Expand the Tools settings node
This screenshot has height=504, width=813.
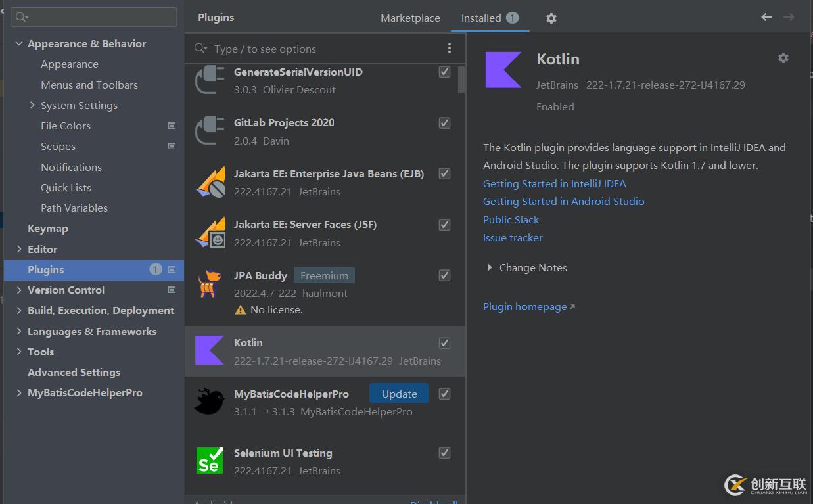click(18, 352)
